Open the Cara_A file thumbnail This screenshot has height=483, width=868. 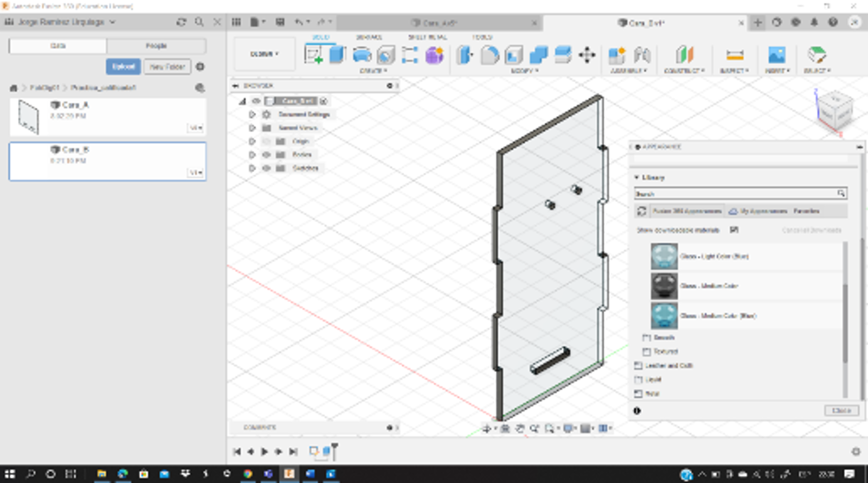pos(28,117)
